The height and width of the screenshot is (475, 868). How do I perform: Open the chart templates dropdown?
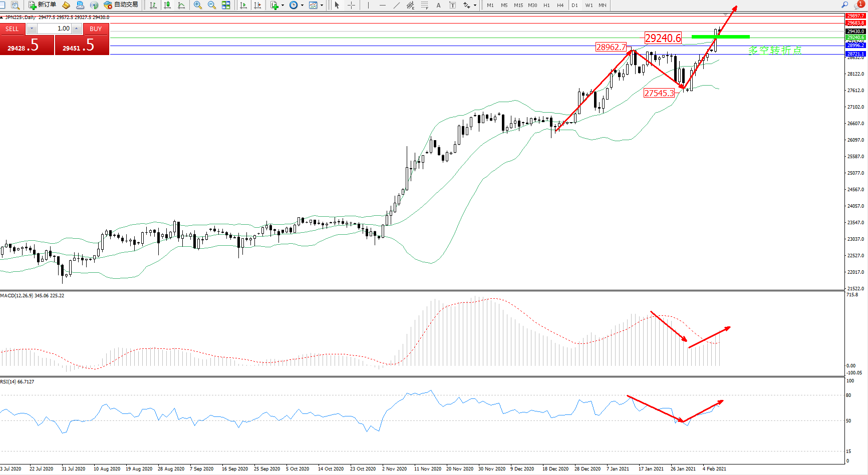(x=322, y=5)
